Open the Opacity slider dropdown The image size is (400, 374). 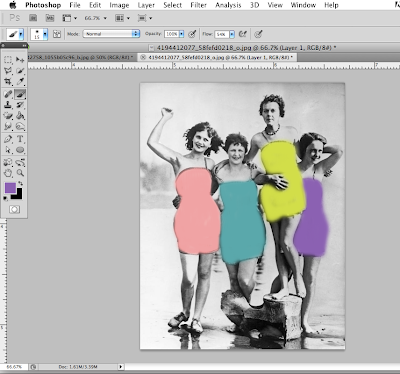coord(182,34)
